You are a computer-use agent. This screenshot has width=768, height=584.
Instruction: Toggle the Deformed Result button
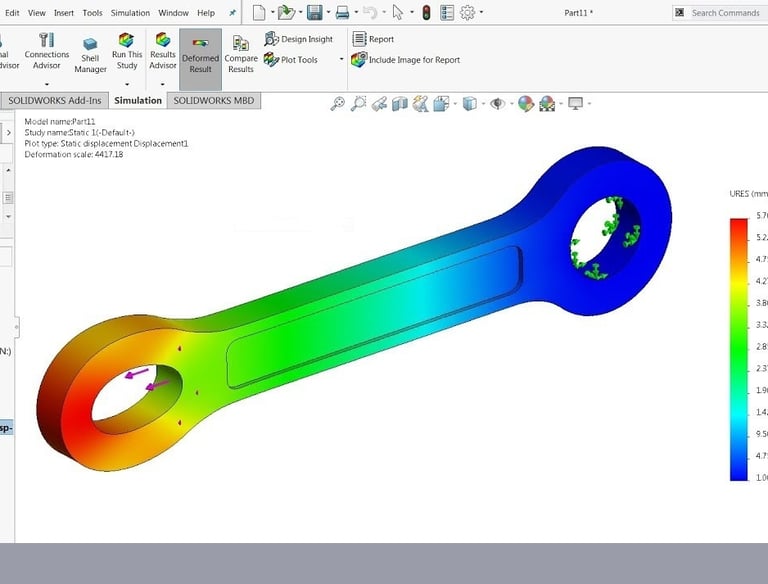coord(200,59)
